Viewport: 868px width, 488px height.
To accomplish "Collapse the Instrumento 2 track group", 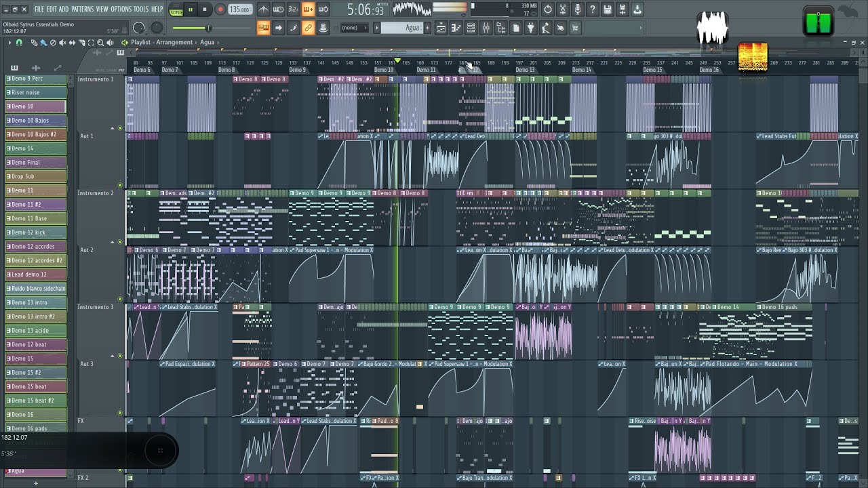I will (113, 242).
